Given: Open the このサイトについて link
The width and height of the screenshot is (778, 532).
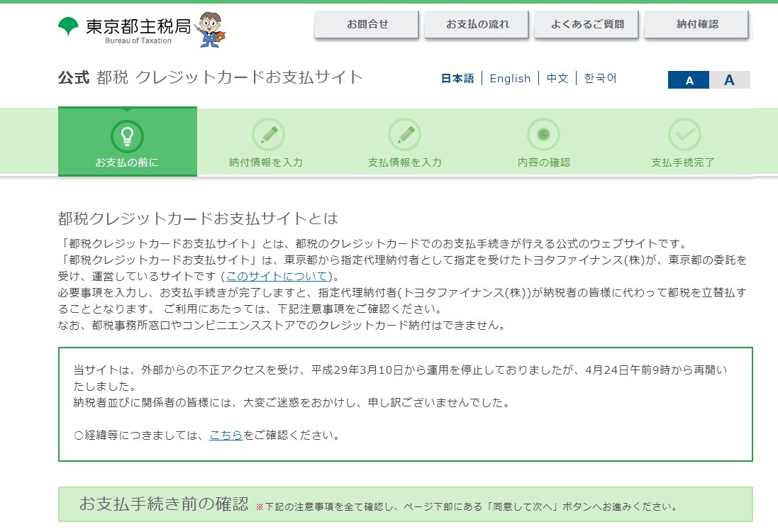Looking at the screenshot, I should click(x=277, y=277).
